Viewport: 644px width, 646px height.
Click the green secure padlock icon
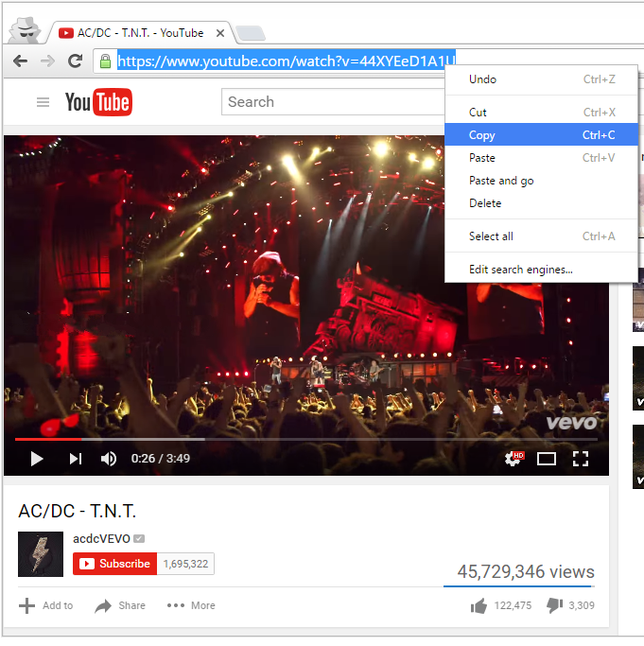[x=106, y=61]
